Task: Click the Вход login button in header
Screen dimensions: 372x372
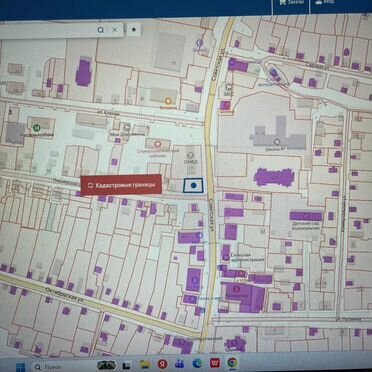Action: tap(325, 3)
